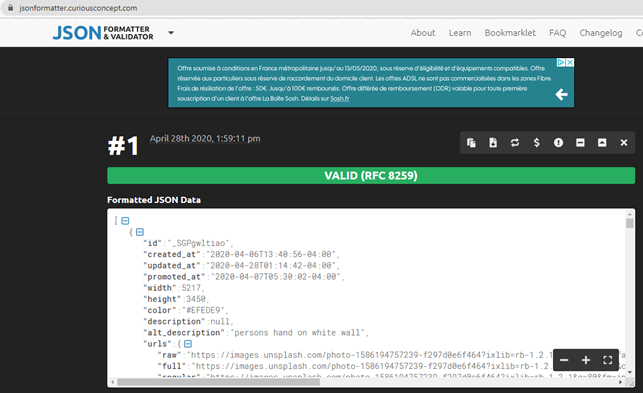Download the formatted JSON file

(493, 143)
